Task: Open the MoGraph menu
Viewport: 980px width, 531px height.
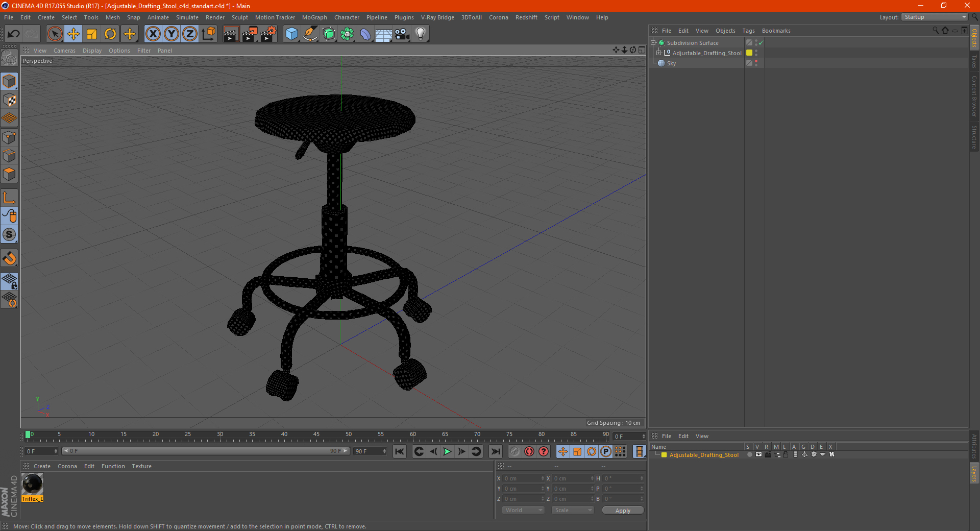Action: tap(314, 17)
